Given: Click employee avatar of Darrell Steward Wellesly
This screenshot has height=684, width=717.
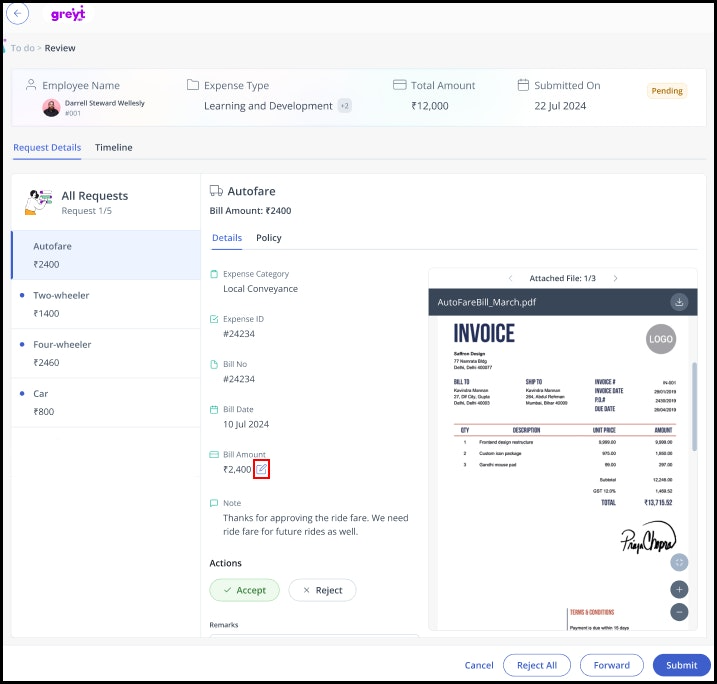Looking at the screenshot, I should pos(51,108).
